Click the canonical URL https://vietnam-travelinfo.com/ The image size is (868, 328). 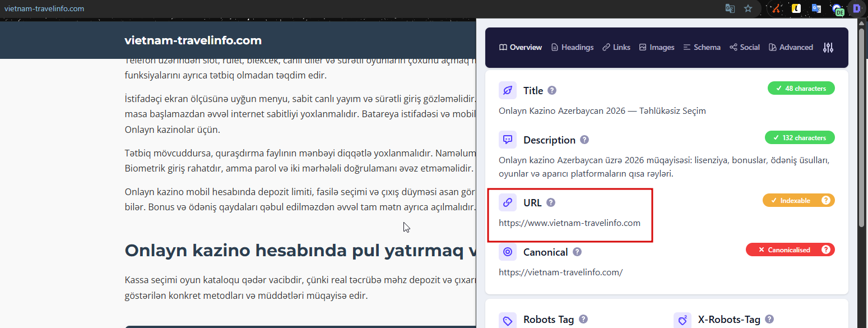click(x=560, y=272)
